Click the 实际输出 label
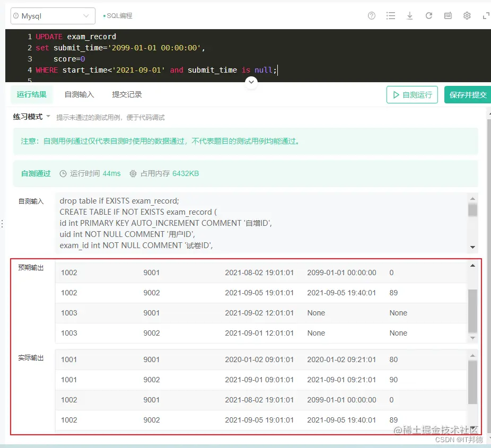The width and height of the screenshot is (491, 448). click(31, 357)
